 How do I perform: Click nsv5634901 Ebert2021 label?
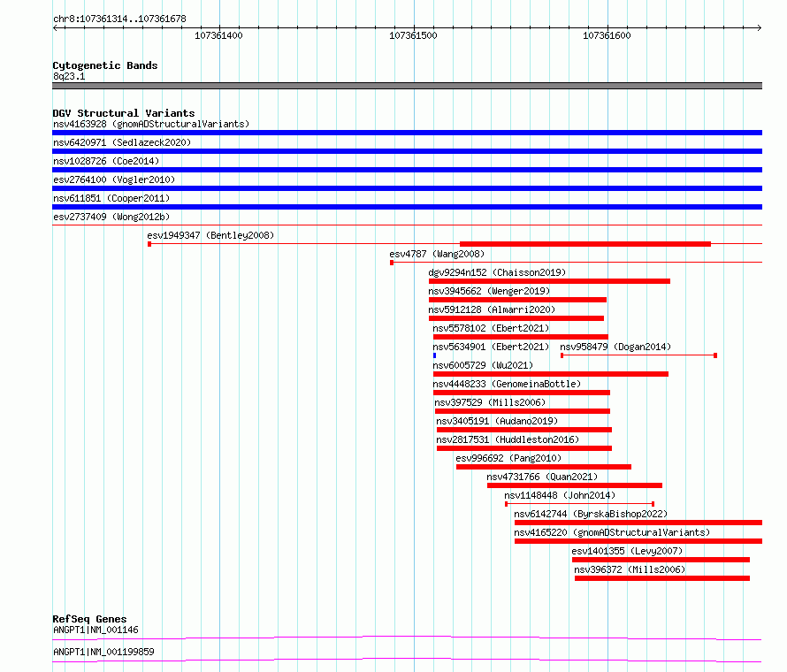(491, 347)
